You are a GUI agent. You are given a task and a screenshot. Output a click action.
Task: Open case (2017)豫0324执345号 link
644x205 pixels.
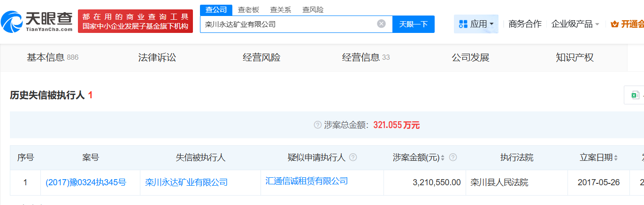(86, 182)
